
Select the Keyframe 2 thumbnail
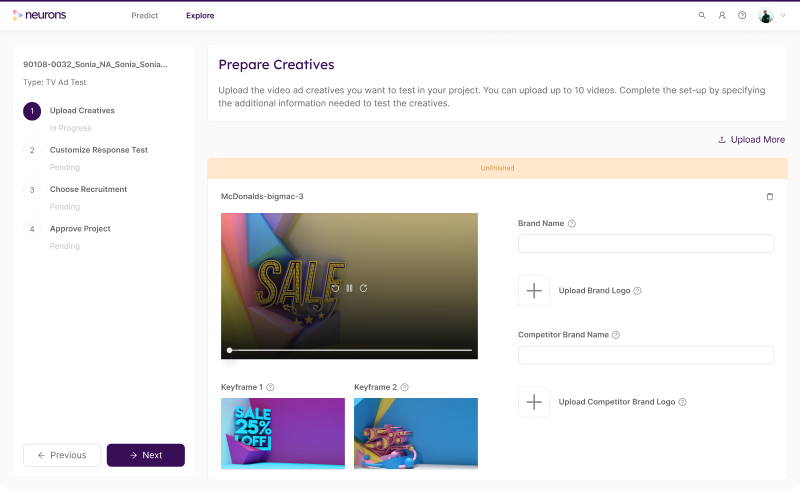416,433
